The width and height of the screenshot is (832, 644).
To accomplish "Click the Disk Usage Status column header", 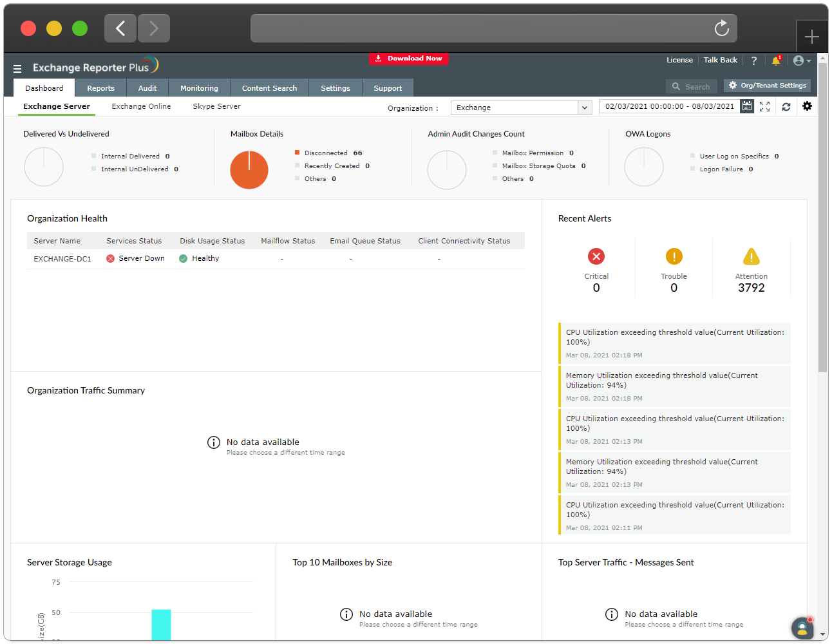I will (x=212, y=241).
